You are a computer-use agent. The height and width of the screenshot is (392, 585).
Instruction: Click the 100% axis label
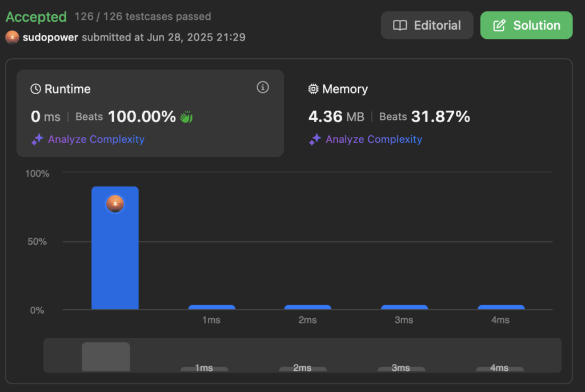37,173
